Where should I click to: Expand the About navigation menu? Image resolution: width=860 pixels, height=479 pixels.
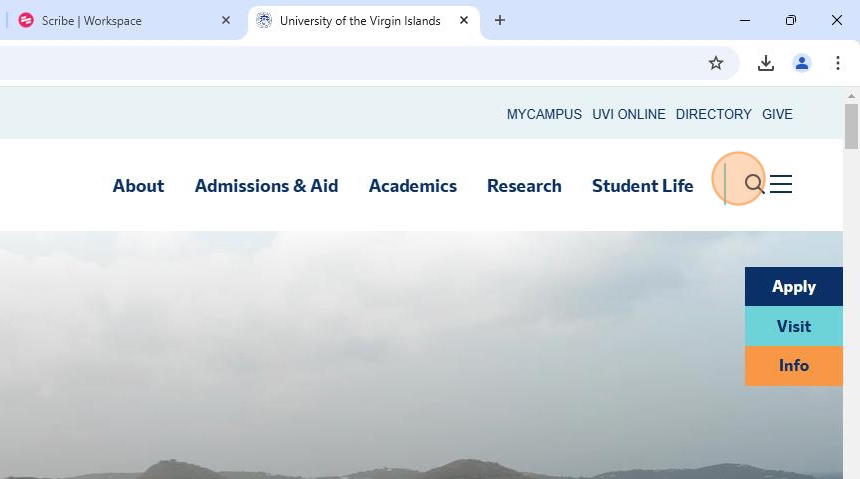tap(138, 186)
